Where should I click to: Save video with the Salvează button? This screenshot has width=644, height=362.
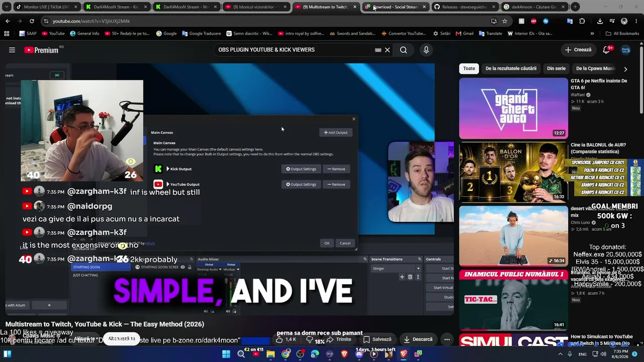coord(377,339)
